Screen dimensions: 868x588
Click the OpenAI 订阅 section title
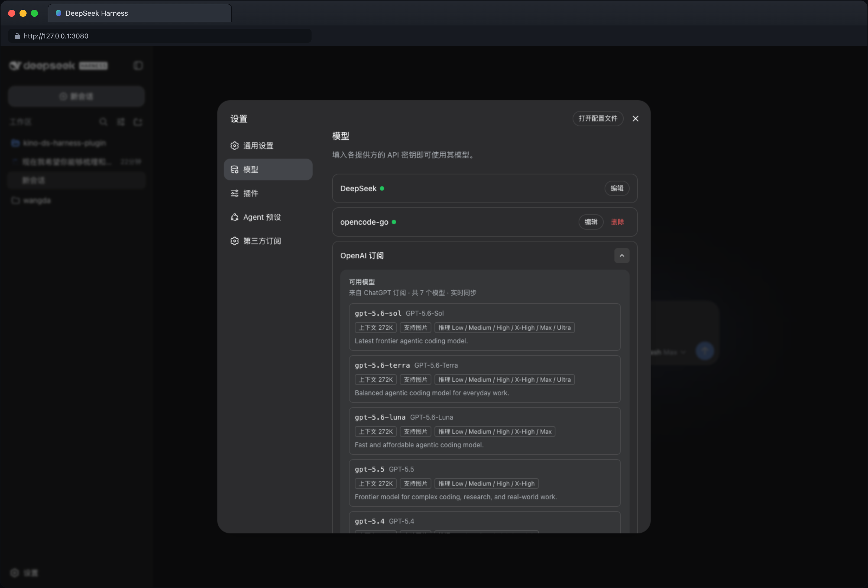362,256
